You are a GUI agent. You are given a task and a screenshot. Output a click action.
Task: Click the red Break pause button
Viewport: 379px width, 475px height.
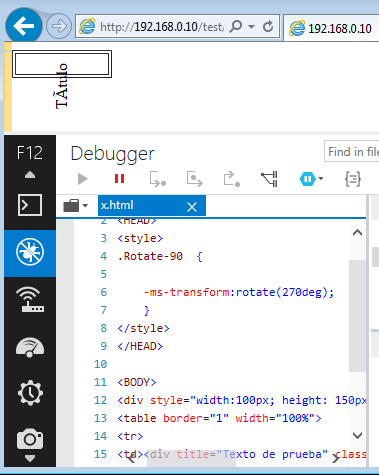[x=119, y=179]
